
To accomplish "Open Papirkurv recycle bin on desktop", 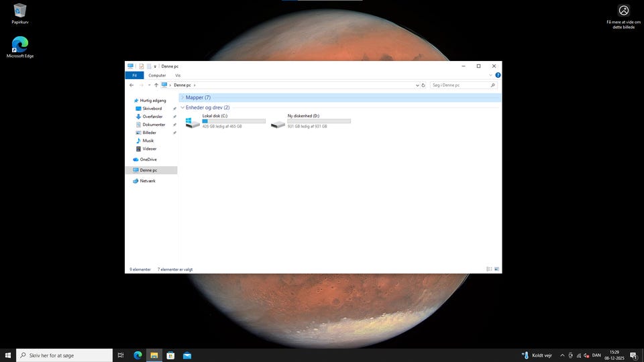I will click(19, 11).
